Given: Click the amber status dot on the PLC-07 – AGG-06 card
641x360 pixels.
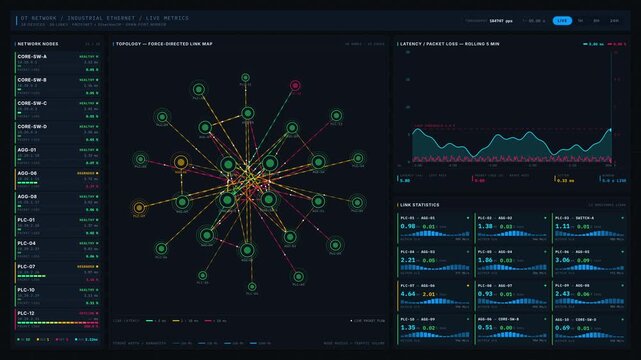Looking at the screenshot, I should coord(468,286).
